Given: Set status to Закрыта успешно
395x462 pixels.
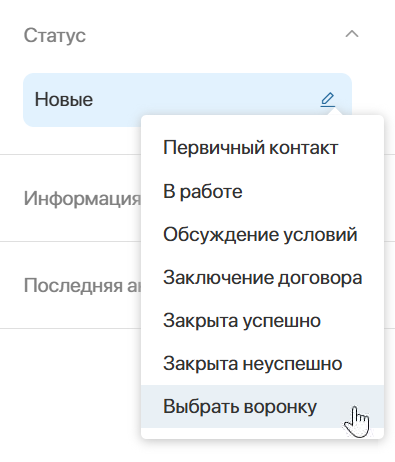Looking at the screenshot, I should pos(262,321).
